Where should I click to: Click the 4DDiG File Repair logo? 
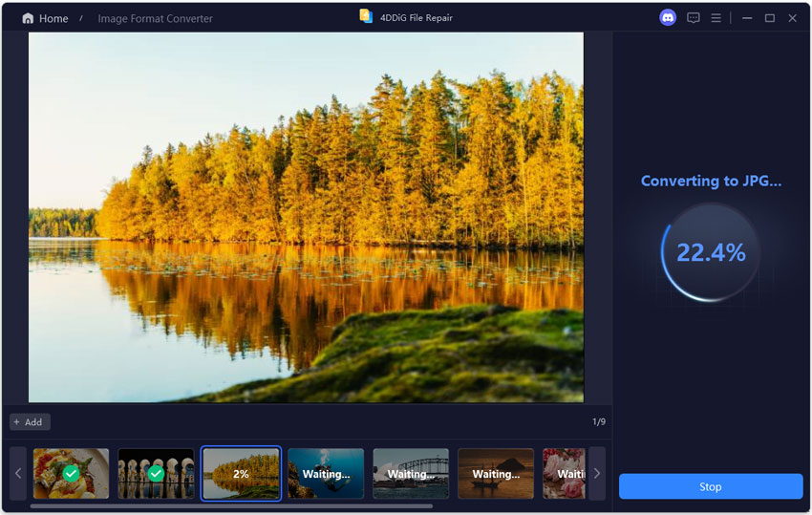click(x=366, y=16)
